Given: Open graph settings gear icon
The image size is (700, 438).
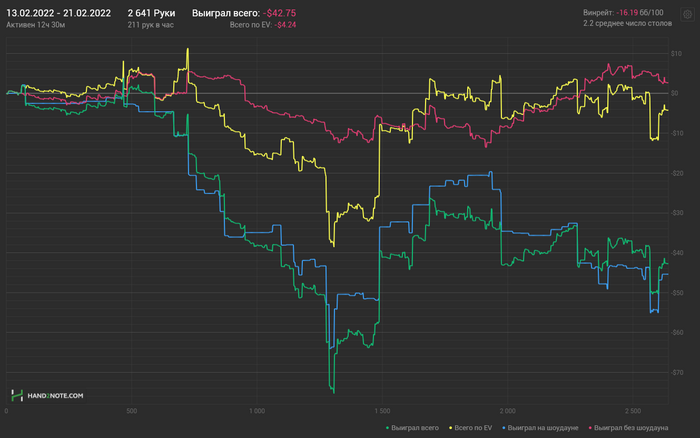Looking at the screenshot, I should point(688,14).
